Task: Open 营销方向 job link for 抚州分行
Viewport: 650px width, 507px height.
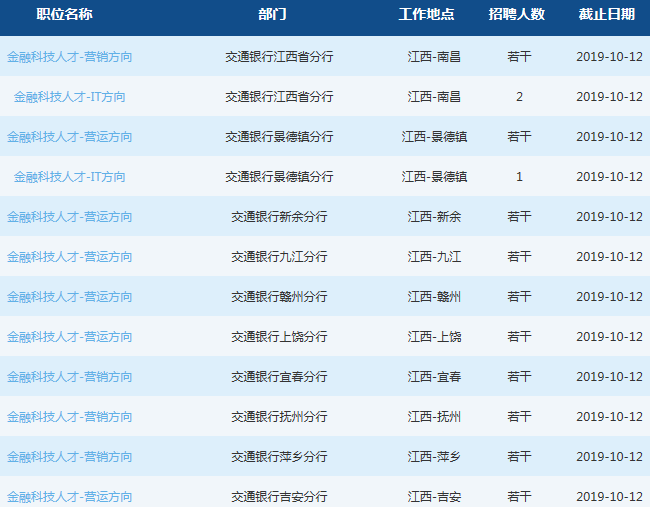Action: pos(69,417)
